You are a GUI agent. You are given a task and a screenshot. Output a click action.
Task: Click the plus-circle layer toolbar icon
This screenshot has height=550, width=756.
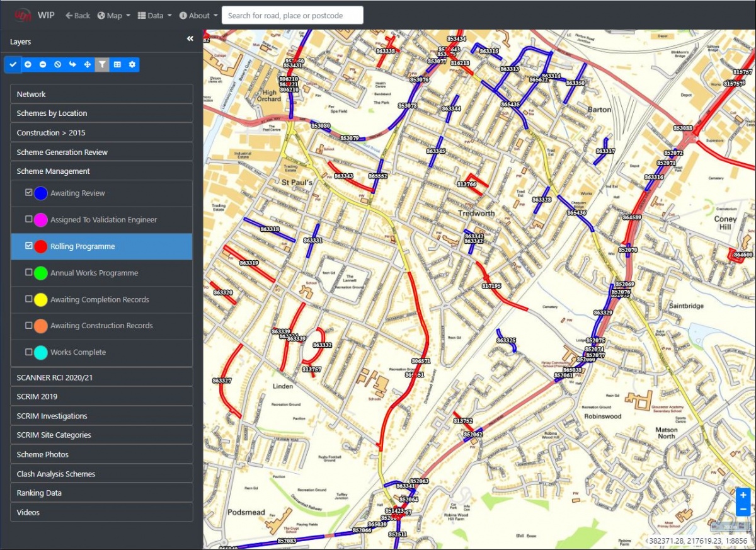28,64
